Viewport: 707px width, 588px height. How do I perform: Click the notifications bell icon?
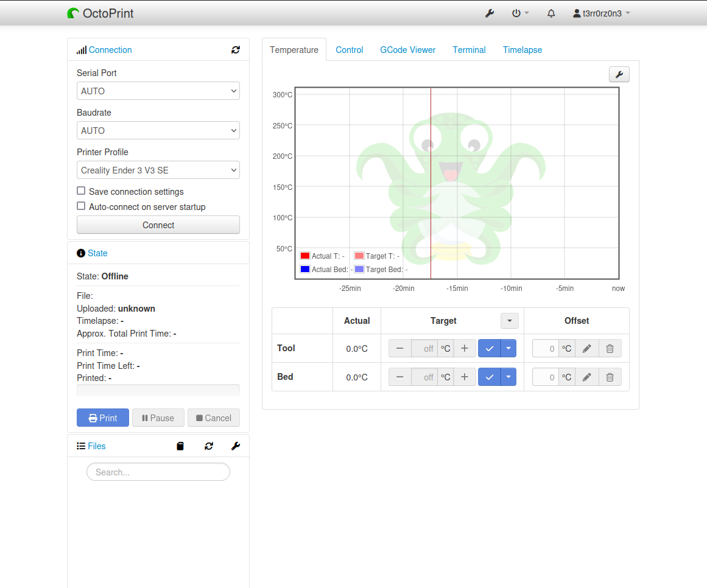click(x=551, y=13)
